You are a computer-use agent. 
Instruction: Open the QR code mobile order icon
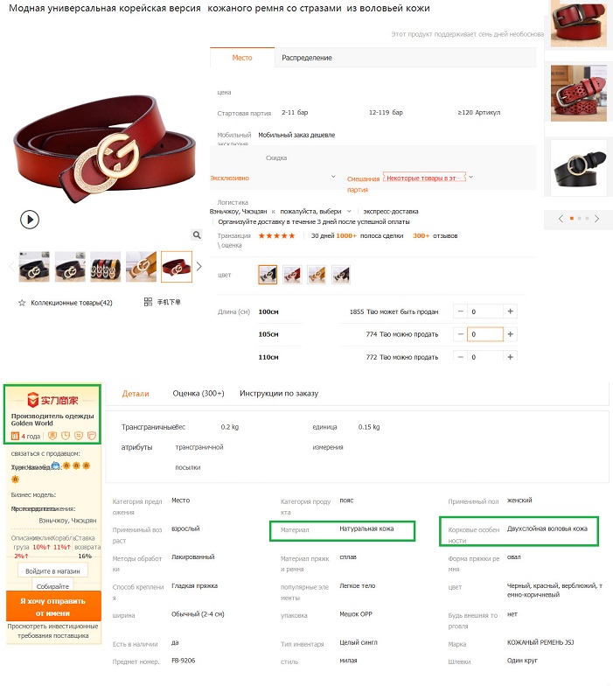tap(148, 302)
